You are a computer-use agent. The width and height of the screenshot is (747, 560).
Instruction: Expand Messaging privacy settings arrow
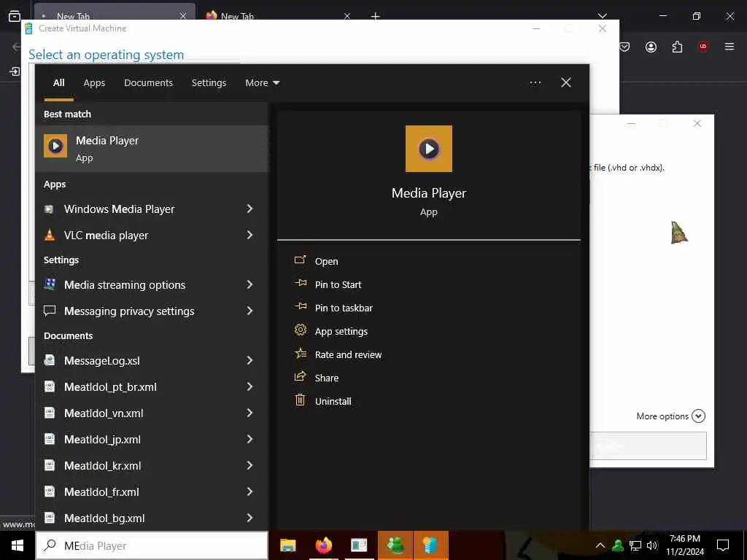pyautogui.click(x=249, y=311)
